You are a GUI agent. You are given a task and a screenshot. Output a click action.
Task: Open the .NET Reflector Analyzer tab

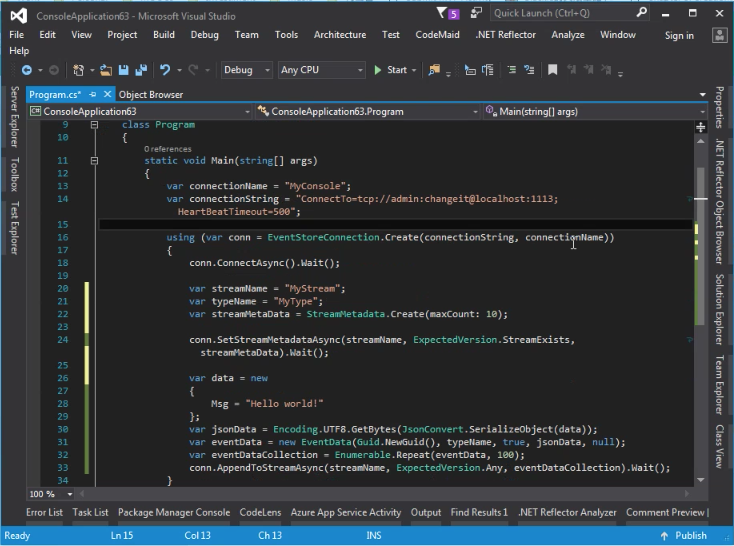click(567, 512)
